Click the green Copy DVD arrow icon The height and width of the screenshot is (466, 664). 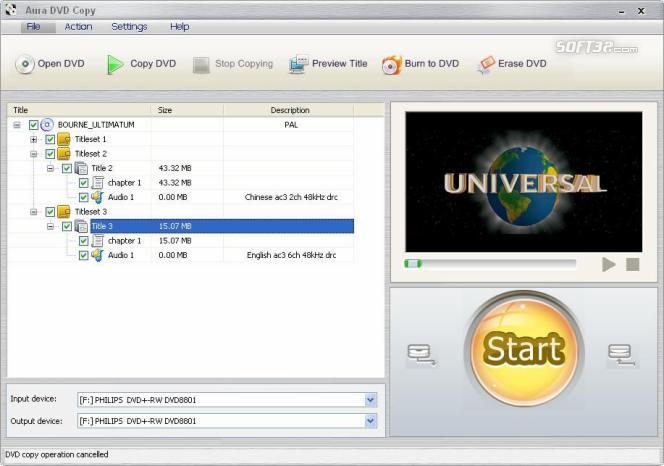tap(114, 64)
